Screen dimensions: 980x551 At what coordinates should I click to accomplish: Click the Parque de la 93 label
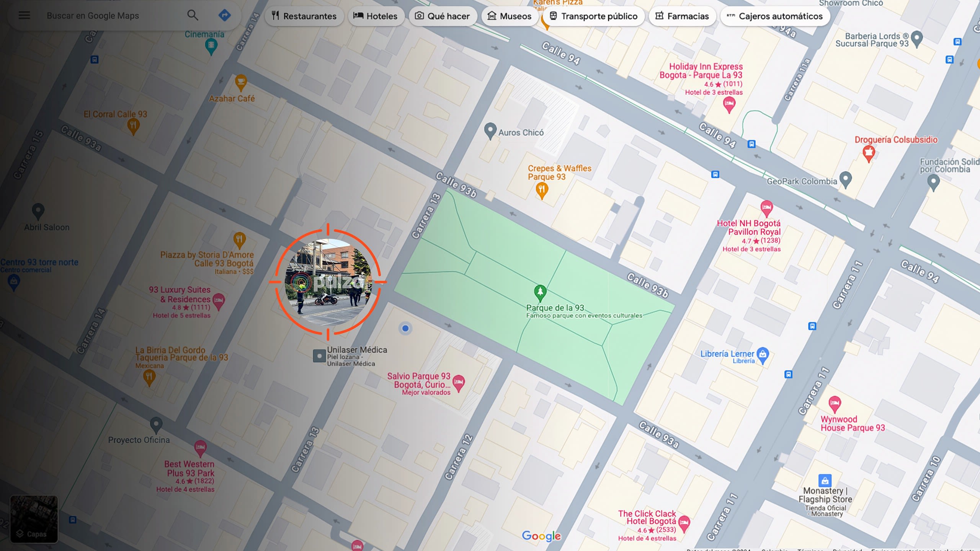pos(555,308)
